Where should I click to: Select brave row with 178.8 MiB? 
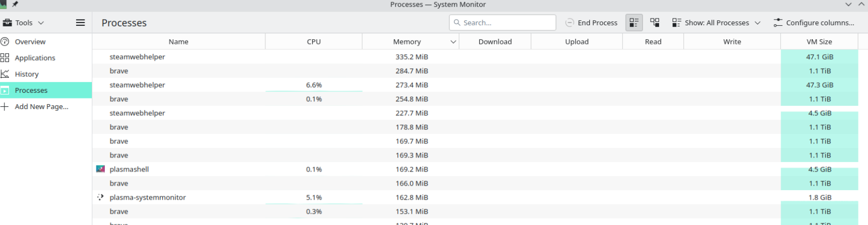475,127
